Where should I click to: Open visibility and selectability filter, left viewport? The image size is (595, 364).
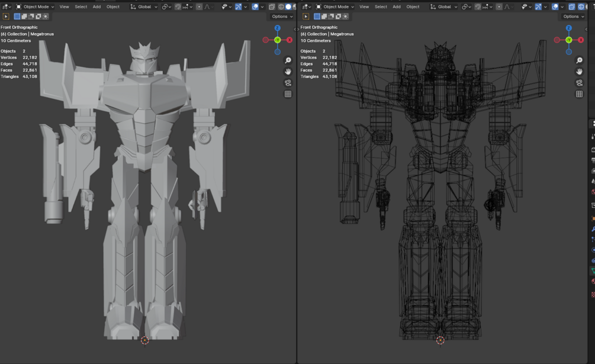point(228,7)
